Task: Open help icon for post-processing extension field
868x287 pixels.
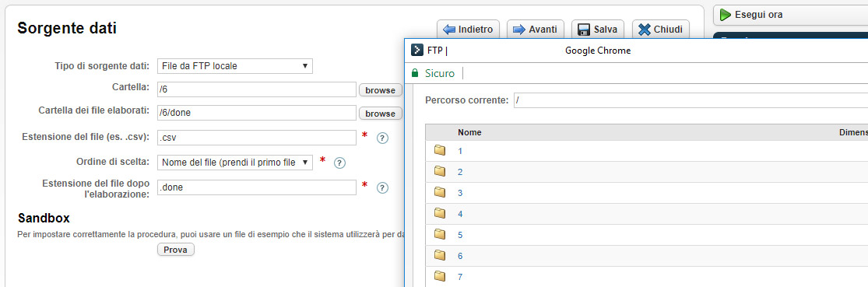Action: tap(382, 188)
